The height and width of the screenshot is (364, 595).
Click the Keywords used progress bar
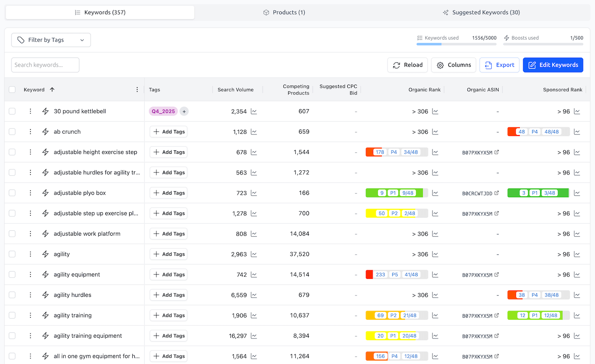456,44
